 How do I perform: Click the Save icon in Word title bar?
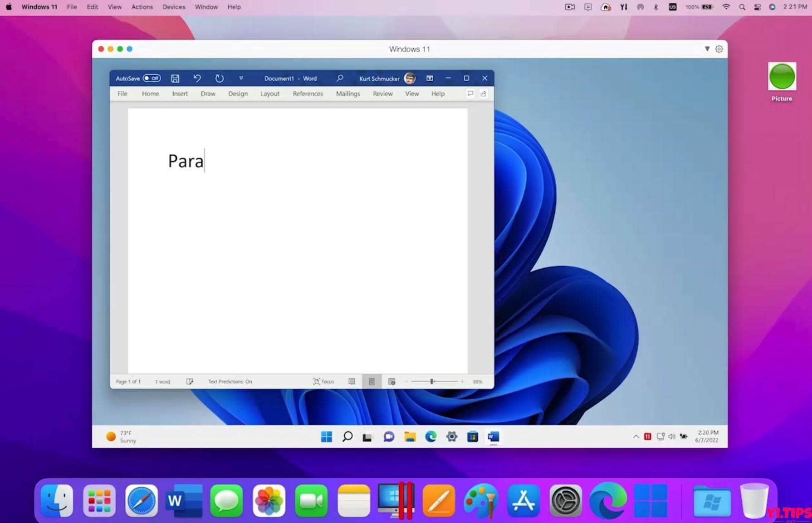click(175, 78)
